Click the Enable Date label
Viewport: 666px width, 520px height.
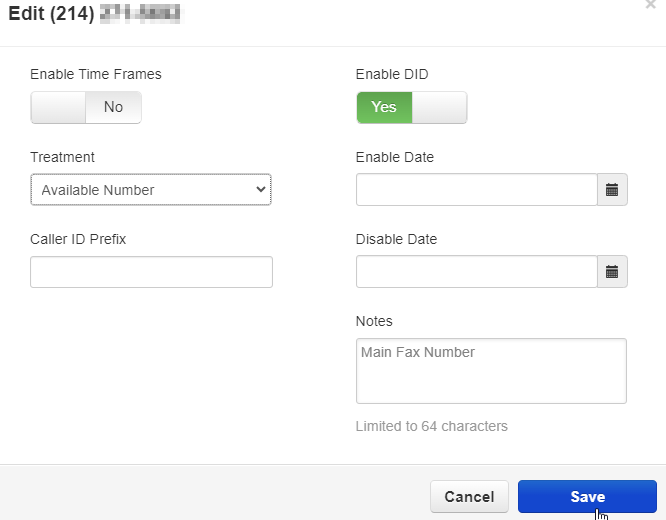(x=395, y=157)
